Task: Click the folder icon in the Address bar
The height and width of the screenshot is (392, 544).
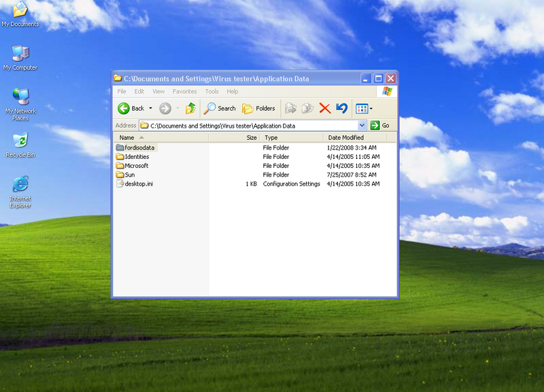Action: coord(145,126)
